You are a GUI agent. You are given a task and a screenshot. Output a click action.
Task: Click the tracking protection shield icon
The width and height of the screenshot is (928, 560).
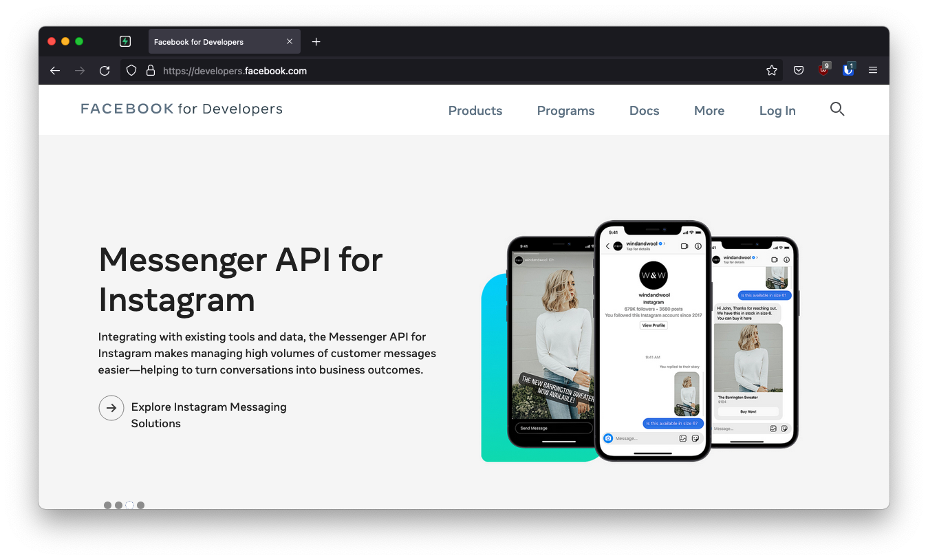pos(131,70)
